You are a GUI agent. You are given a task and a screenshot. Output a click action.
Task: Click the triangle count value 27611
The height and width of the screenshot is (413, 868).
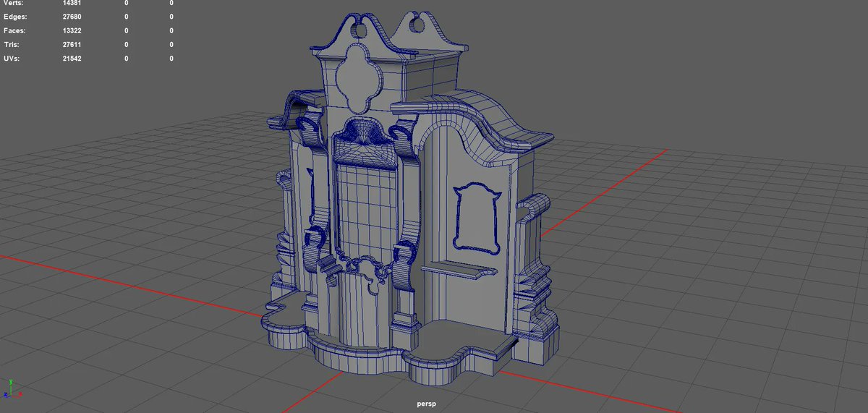tap(72, 44)
